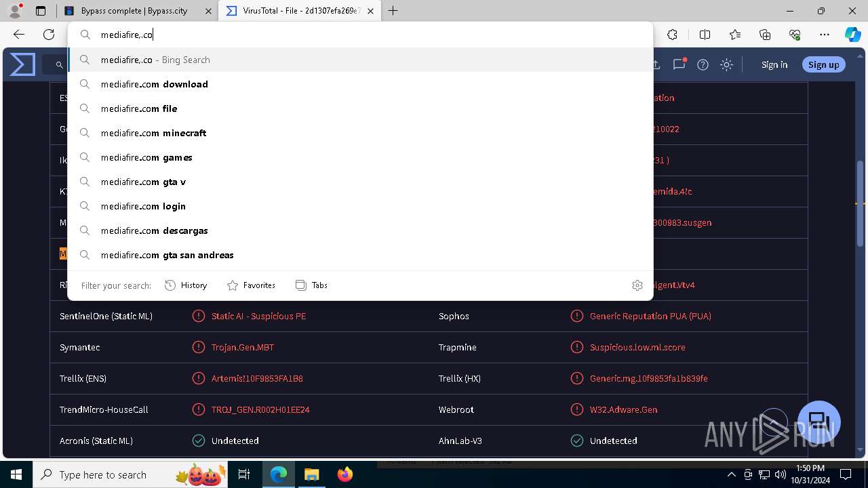Click the Sign up button
This screenshot has width=868, height=488.
(823, 64)
